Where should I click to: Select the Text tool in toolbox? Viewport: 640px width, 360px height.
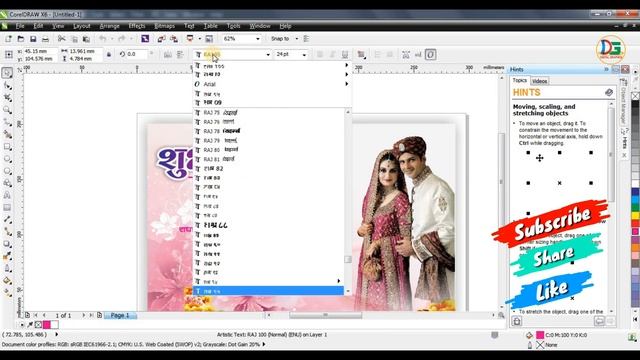coord(7,196)
